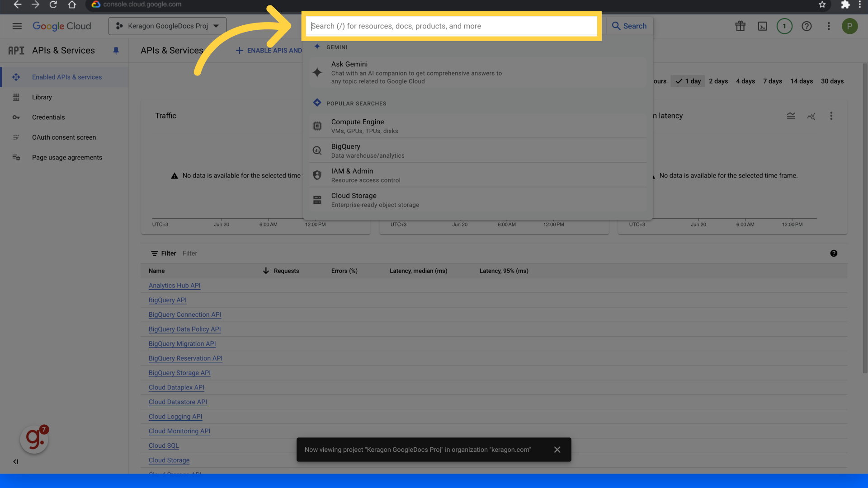The image size is (868, 488).
Task: Open the browser extensions puzzle icon
Action: (x=845, y=5)
